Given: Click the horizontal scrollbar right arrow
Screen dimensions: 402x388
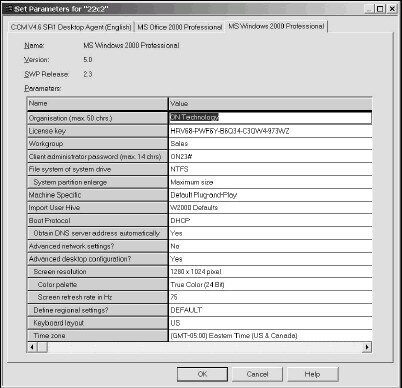Looking at the screenshot, I should (367, 347).
